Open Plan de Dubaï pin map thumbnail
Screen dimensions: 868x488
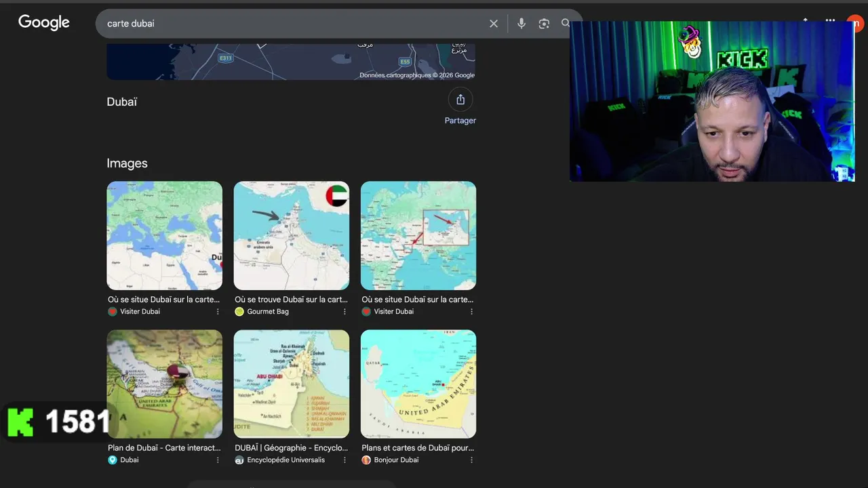click(164, 384)
